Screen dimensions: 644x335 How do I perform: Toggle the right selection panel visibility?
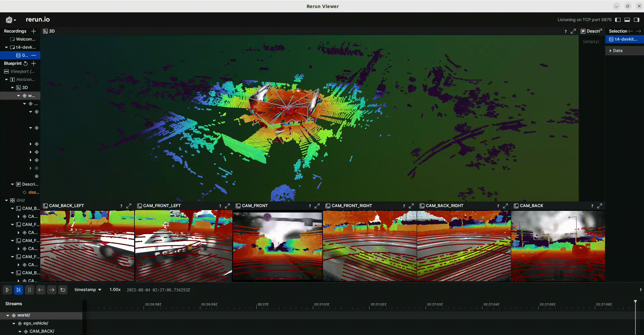click(637, 20)
